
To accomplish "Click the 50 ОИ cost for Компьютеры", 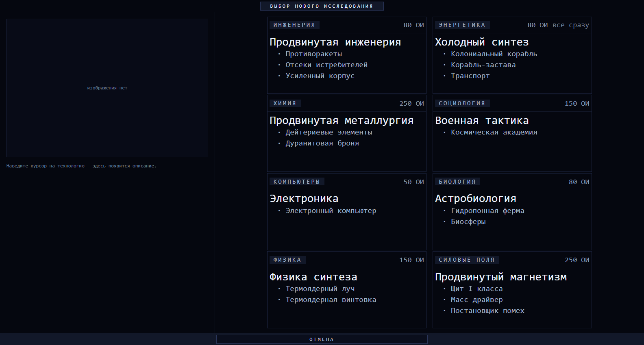I will 413,182.
